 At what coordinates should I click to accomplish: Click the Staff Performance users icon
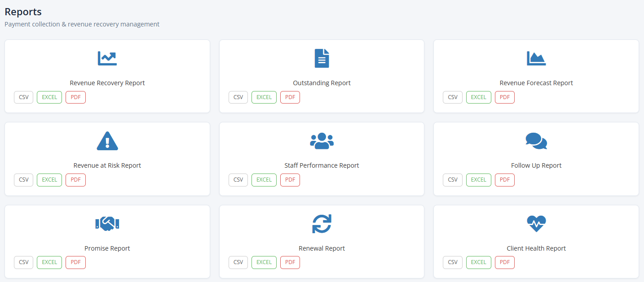pyautogui.click(x=322, y=141)
